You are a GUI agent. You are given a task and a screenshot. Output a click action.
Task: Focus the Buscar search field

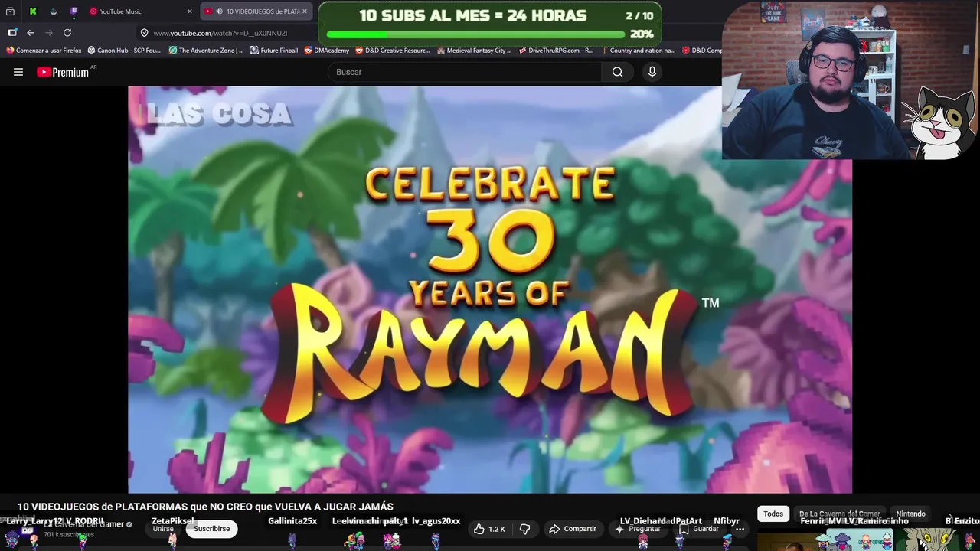coord(465,72)
